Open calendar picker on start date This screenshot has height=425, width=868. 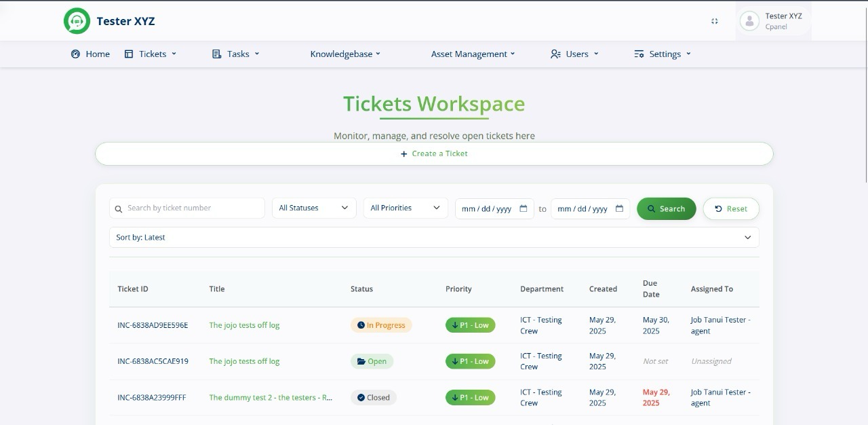(524, 208)
